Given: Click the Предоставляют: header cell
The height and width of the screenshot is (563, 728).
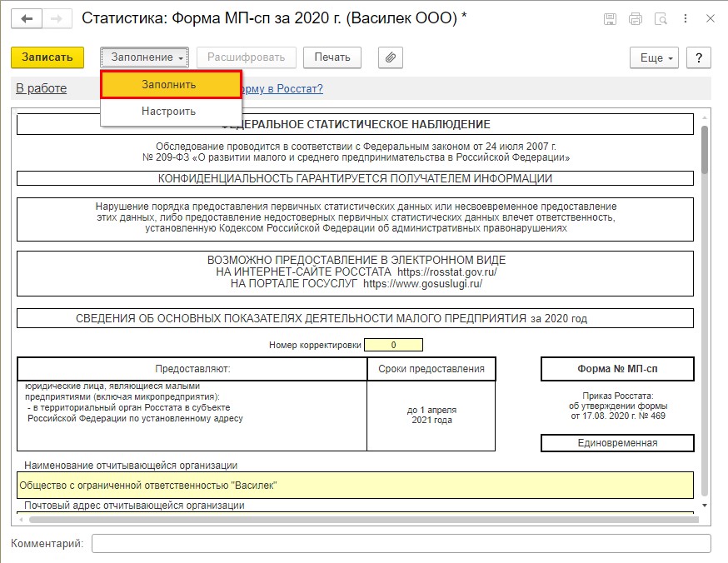Looking at the screenshot, I should (192, 369).
